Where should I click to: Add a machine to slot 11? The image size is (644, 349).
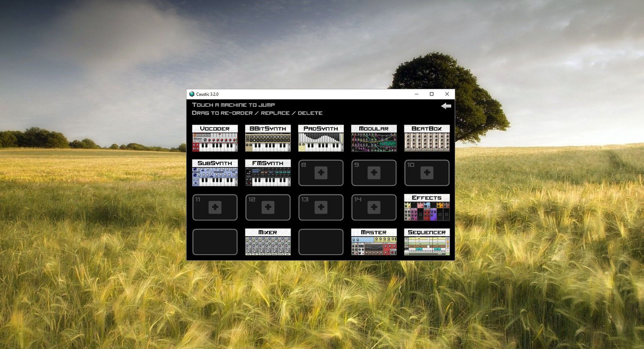215,207
